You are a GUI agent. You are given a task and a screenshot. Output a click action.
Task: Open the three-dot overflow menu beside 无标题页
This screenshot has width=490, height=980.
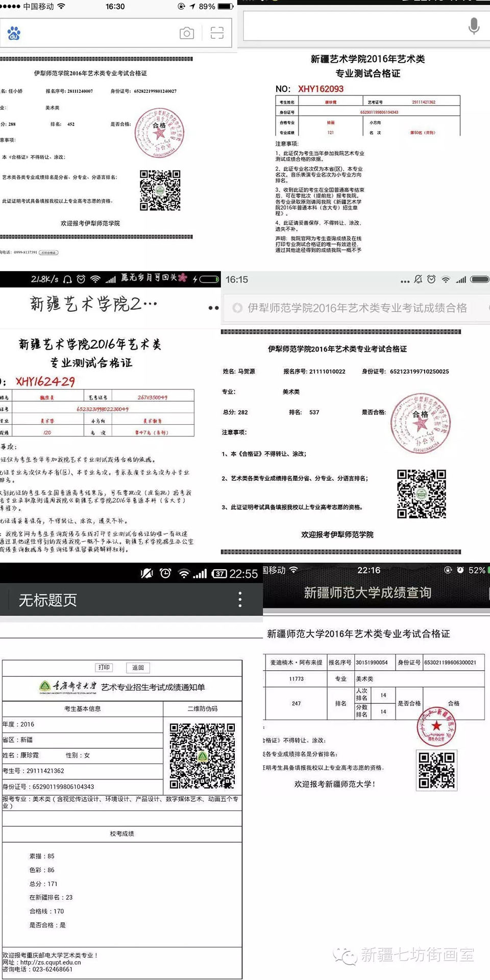(240, 599)
